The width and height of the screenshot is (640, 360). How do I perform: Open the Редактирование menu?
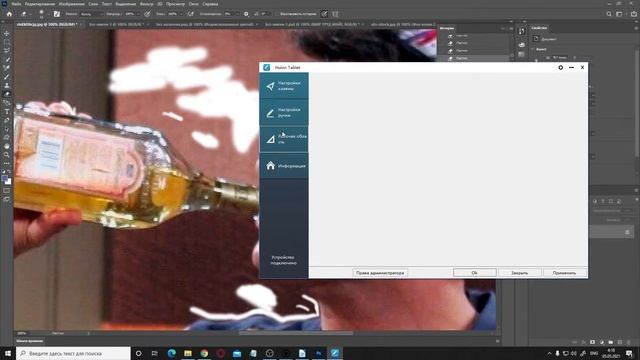tap(40, 4)
